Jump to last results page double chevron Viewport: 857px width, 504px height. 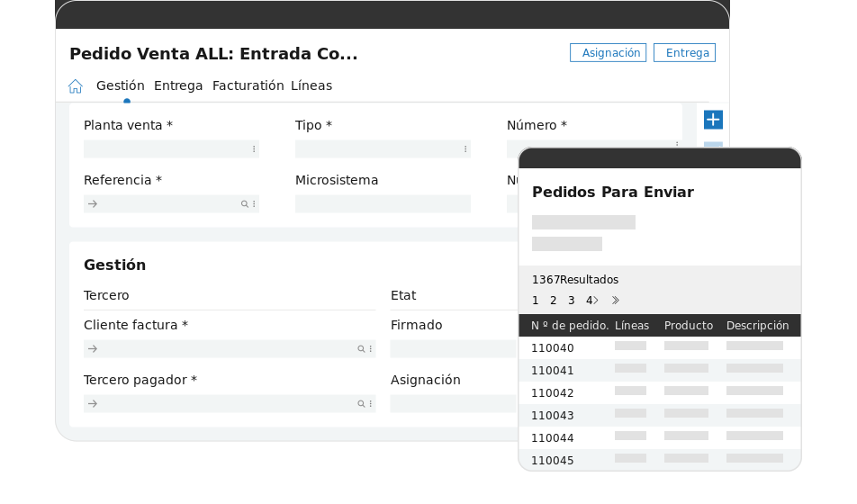click(x=616, y=301)
